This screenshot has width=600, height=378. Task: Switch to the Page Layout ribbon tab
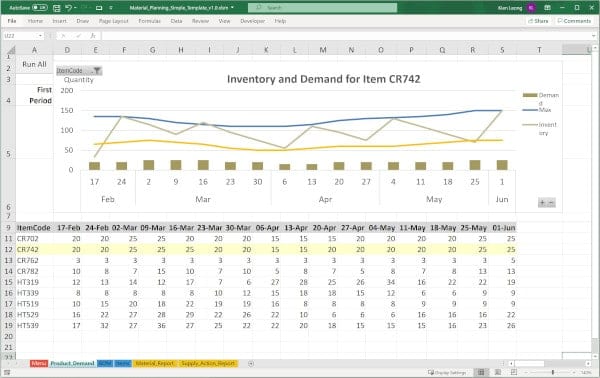pyautogui.click(x=114, y=21)
